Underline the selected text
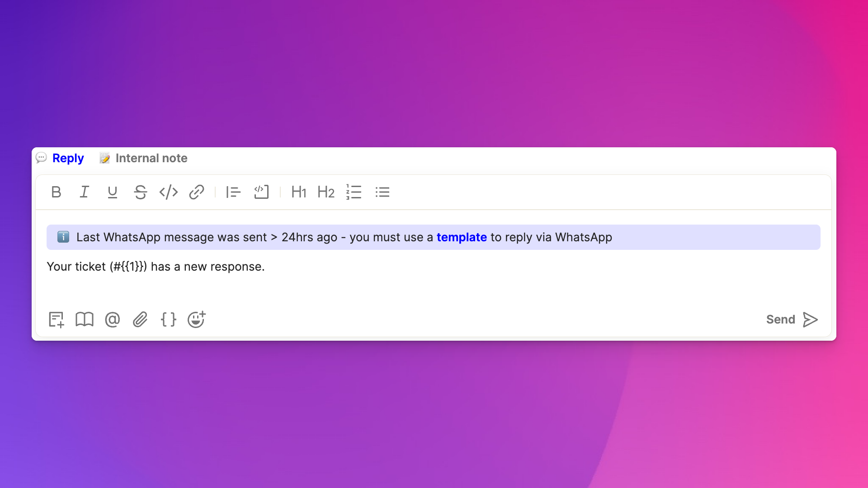The height and width of the screenshot is (488, 868). 112,192
